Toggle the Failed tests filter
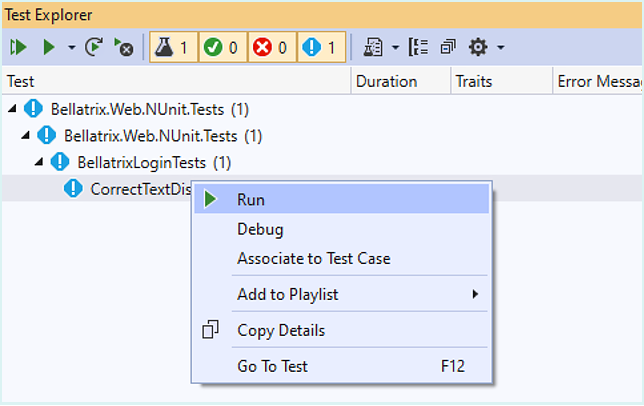Screen dimensions: 644x406 point(272,47)
